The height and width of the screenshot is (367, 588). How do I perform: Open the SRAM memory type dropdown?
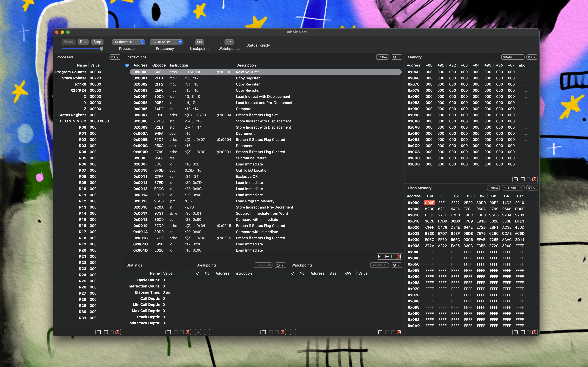(x=512, y=57)
